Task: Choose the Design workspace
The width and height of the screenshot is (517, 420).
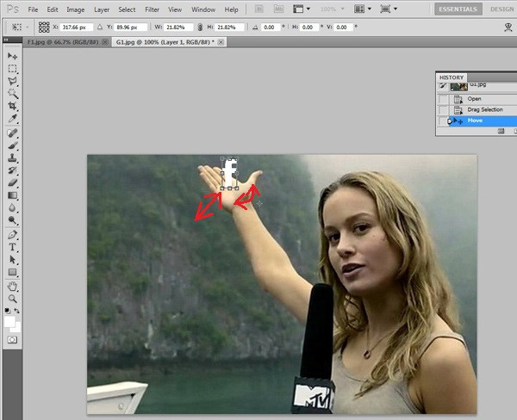Action: pyautogui.click(x=501, y=9)
